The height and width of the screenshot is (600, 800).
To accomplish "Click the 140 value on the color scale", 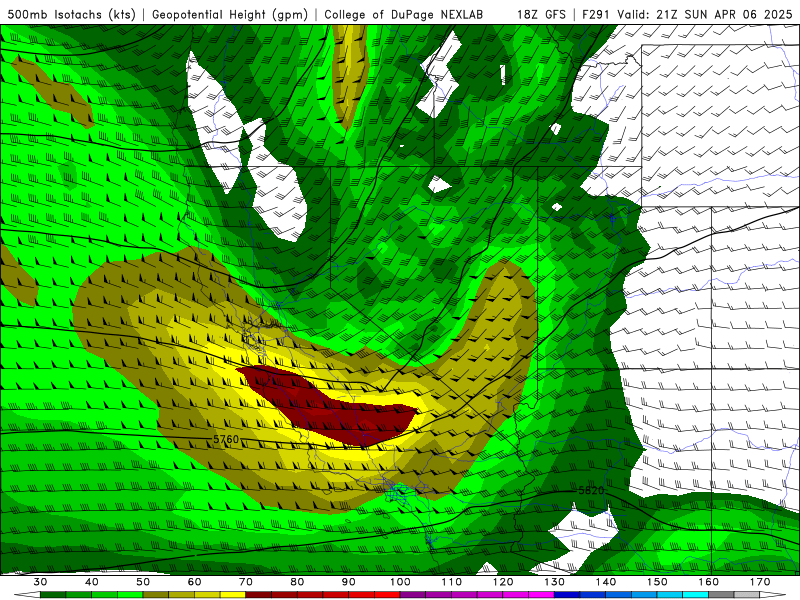I will (606, 582).
